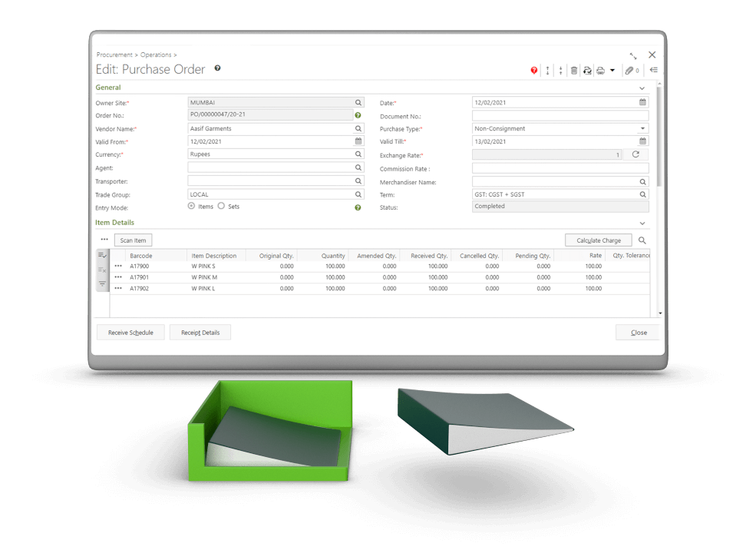Image resolution: width=756 pixels, height=553 pixels.
Task: Open the Purchase Type dropdown
Action: tap(643, 128)
